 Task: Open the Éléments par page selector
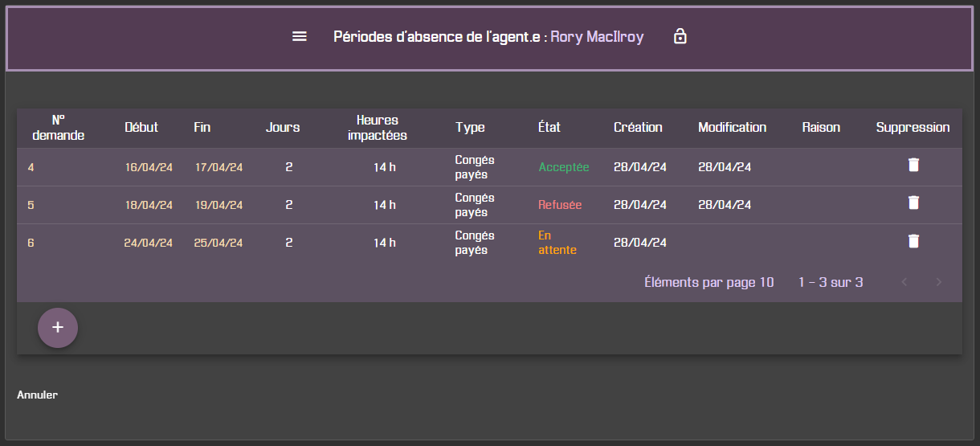pyautogui.click(x=709, y=282)
